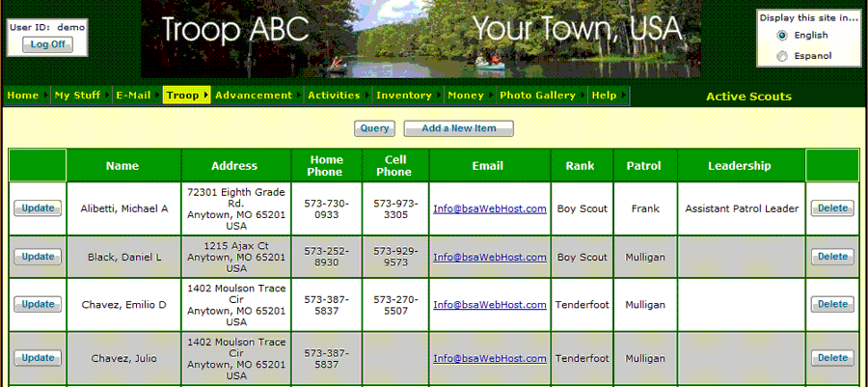
Task: Open the E-Mail menu
Action: click(x=137, y=96)
